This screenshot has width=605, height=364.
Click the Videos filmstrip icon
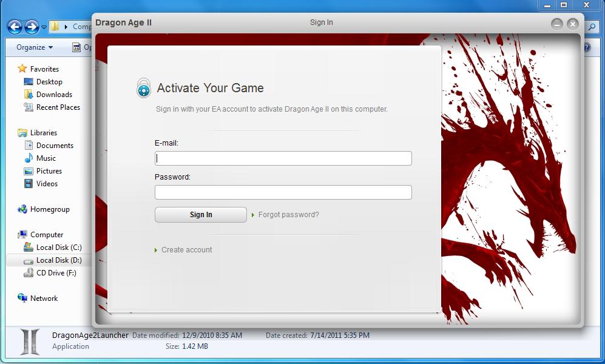pos(28,184)
